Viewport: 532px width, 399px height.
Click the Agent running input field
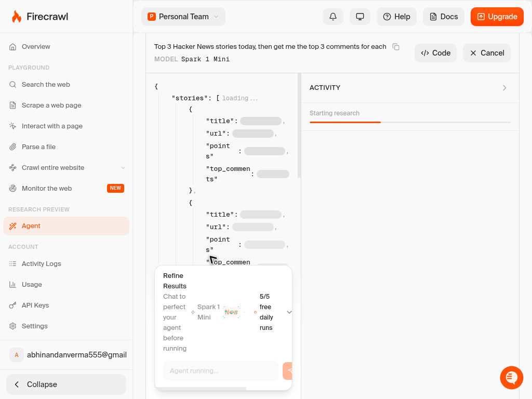221,371
